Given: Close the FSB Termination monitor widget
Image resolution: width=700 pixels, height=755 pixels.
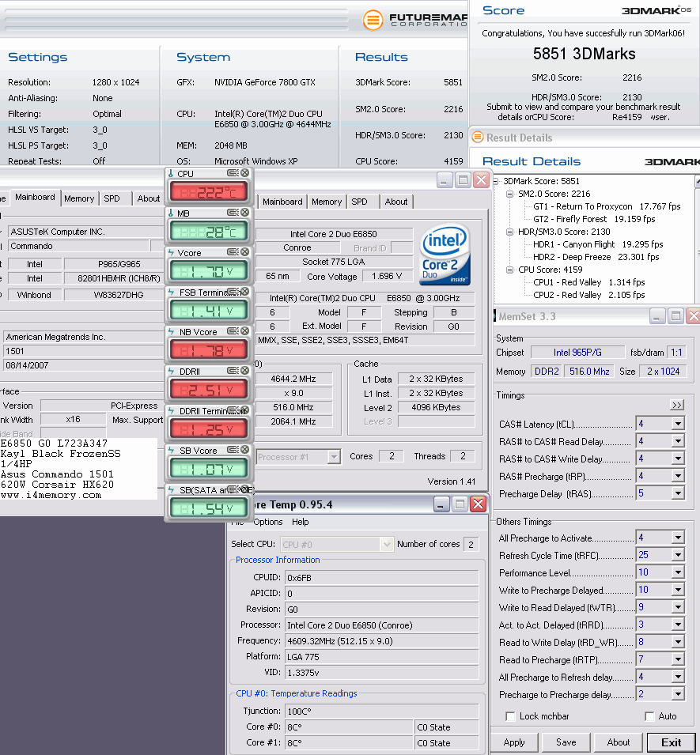Looking at the screenshot, I should point(244,291).
